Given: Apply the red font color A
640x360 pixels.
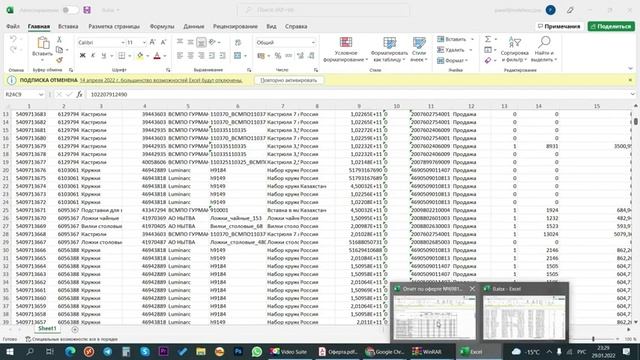Looking at the screenshot, I should [x=157, y=56].
